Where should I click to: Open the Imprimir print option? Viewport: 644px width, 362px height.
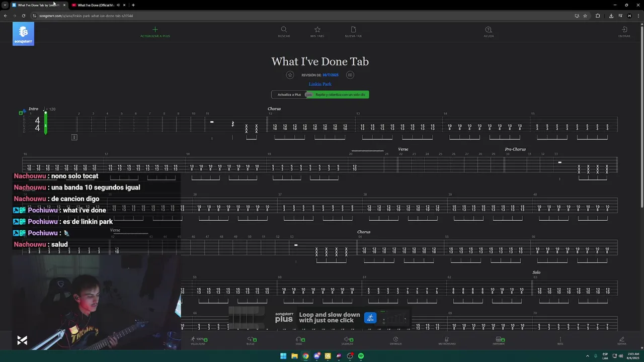coord(499,341)
